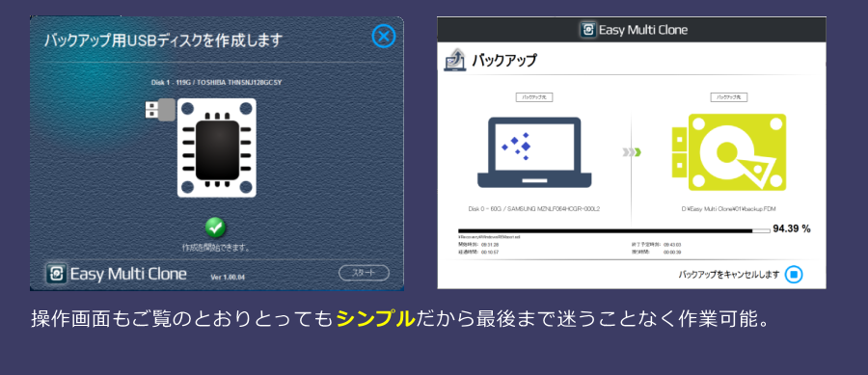
Task: Click the スタート button
Action: point(364,273)
